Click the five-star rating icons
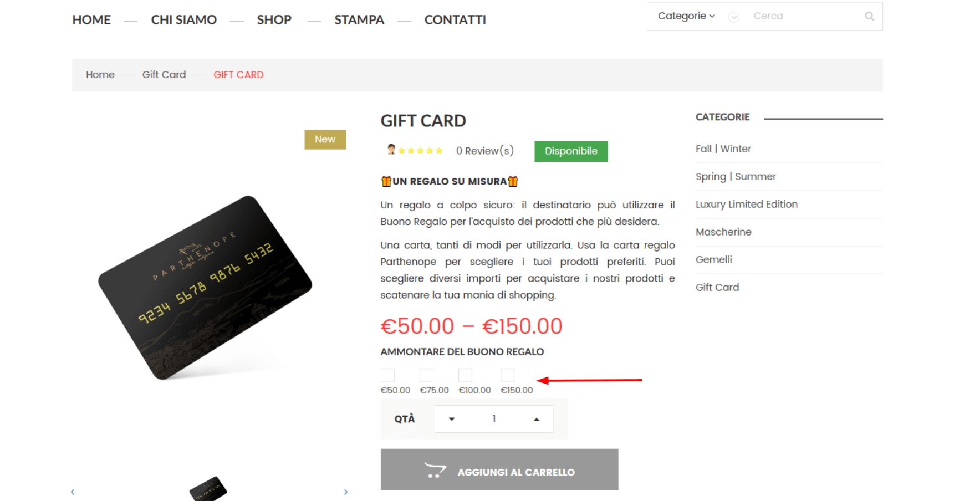980x501 pixels. click(420, 151)
